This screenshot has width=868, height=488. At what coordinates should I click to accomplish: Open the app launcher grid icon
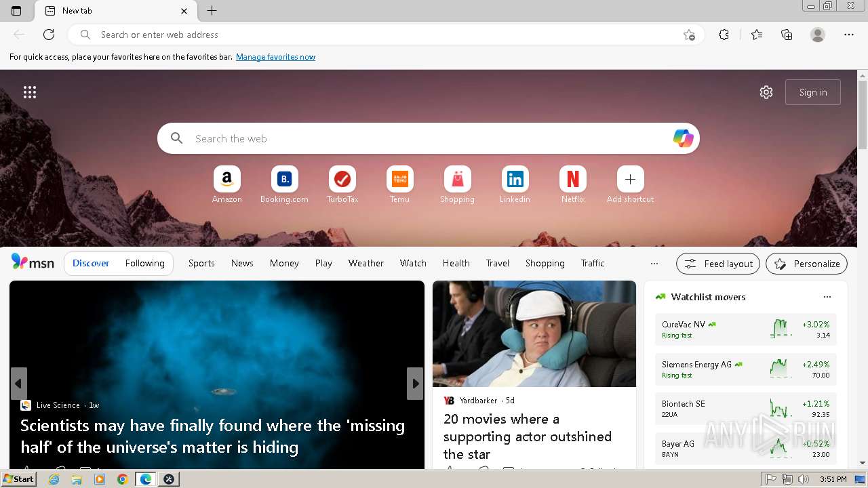(x=30, y=92)
